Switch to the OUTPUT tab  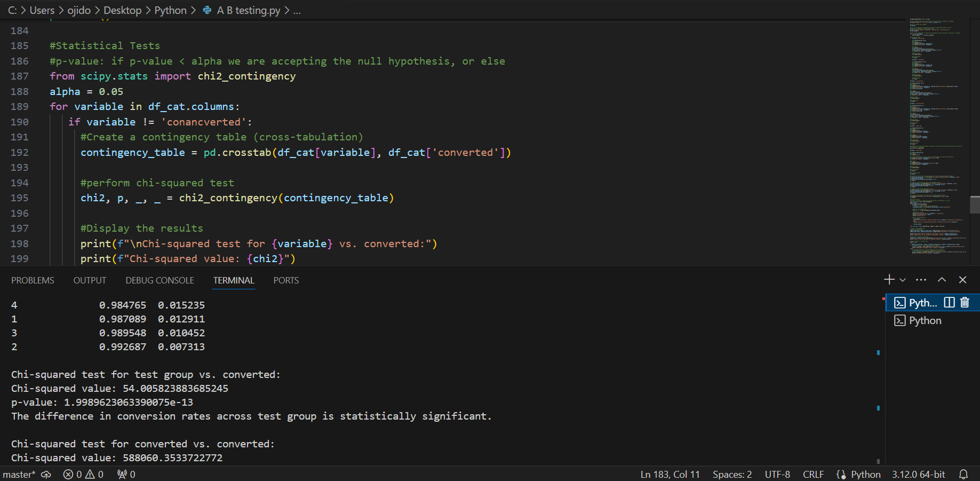(90, 280)
